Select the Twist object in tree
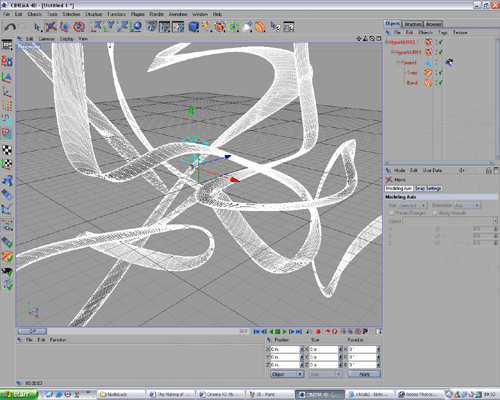 point(412,73)
